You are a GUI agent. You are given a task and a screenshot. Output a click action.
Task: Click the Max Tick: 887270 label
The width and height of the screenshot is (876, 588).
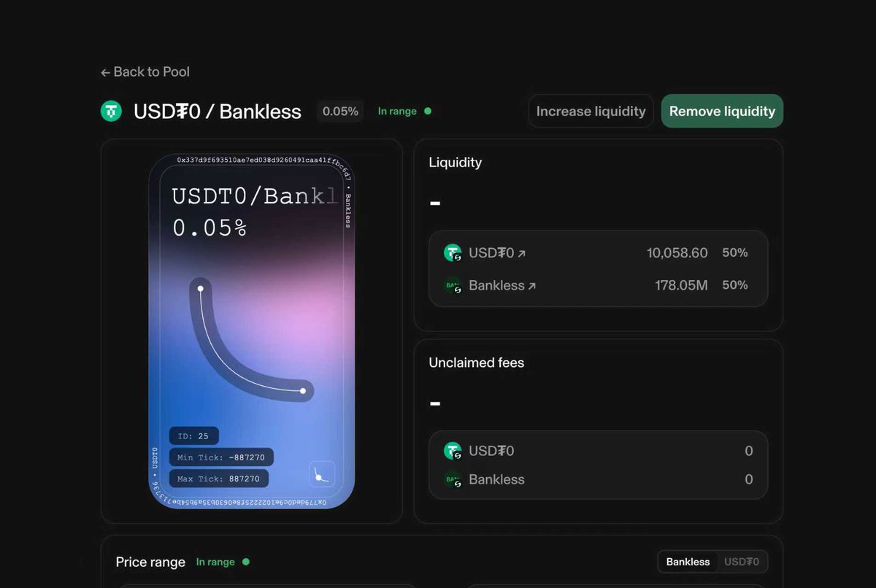(219, 479)
